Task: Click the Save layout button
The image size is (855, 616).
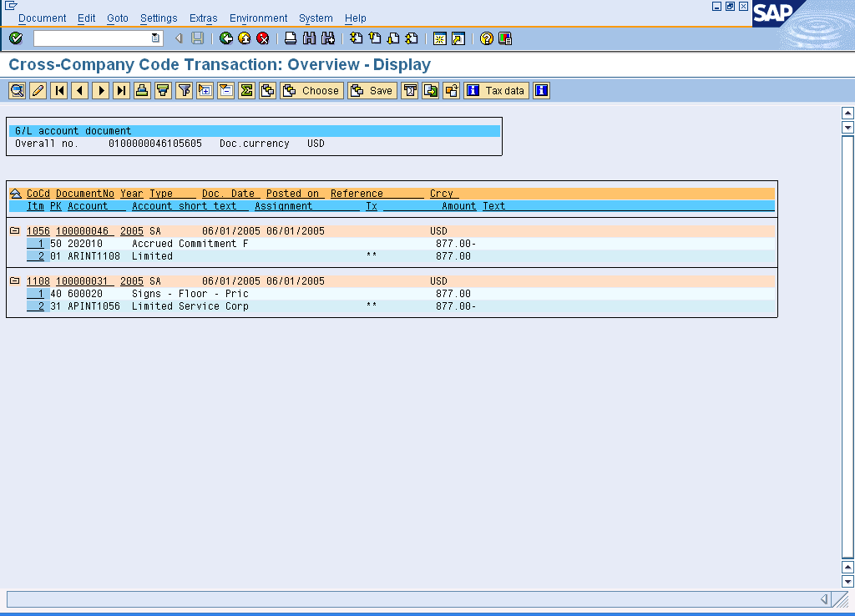Action: tap(372, 90)
